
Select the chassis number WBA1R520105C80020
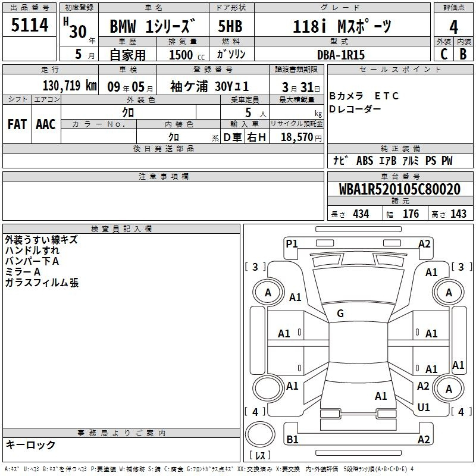click(399, 190)
